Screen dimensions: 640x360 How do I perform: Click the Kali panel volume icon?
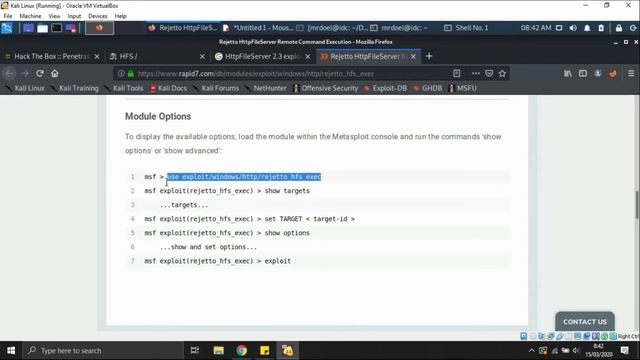click(x=573, y=28)
